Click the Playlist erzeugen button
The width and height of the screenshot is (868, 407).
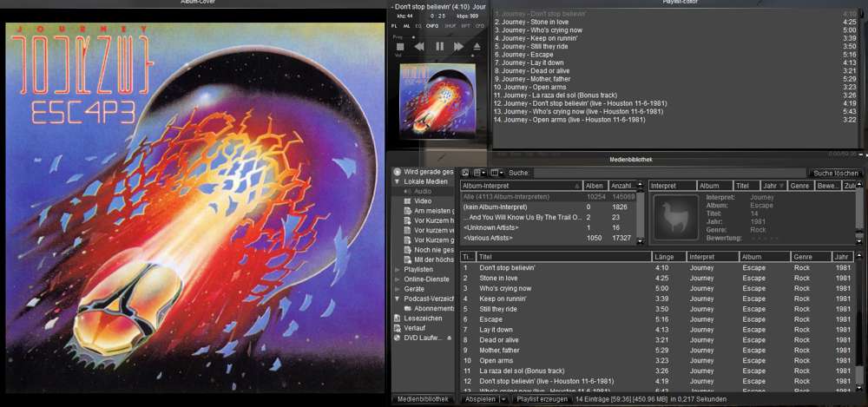tap(540, 399)
